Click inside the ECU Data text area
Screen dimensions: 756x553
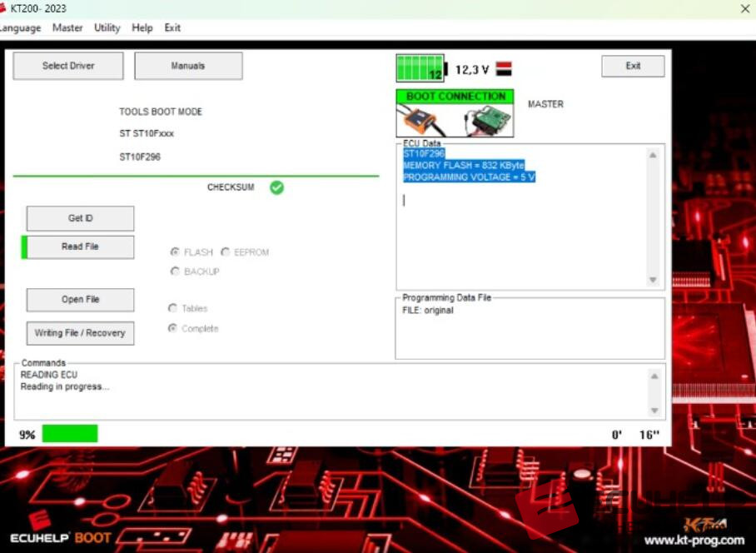pos(522,218)
